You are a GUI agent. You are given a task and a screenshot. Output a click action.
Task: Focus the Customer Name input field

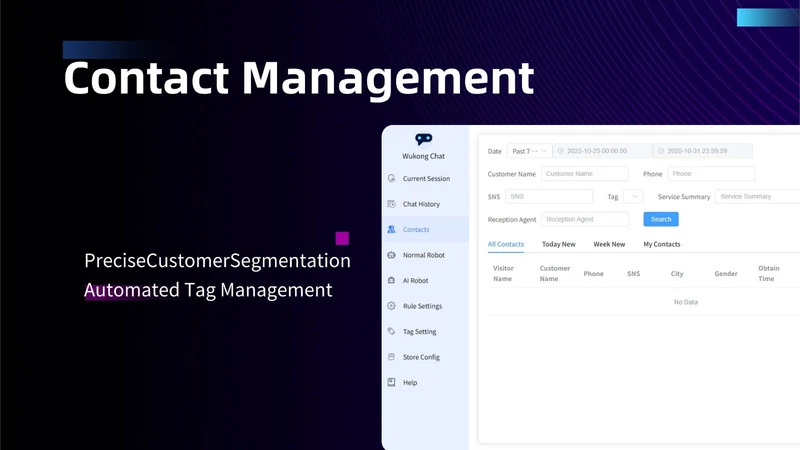pos(585,174)
